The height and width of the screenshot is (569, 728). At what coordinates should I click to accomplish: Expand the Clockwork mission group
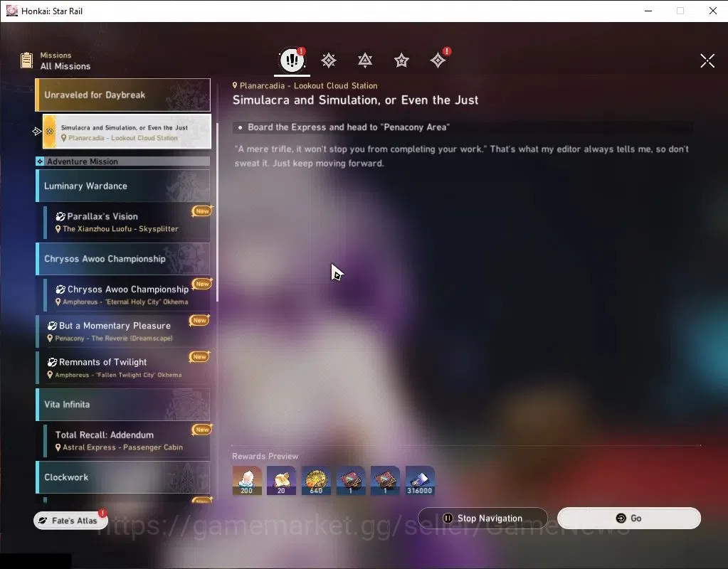click(123, 477)
